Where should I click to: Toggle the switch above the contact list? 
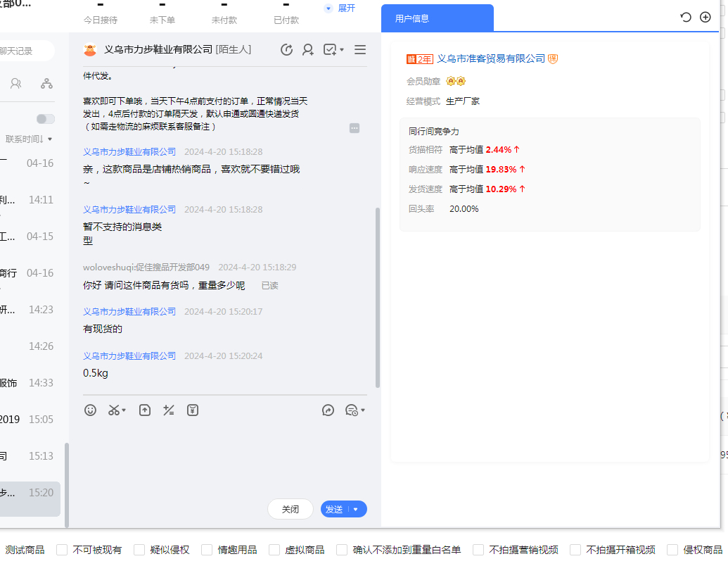[46, 119]
